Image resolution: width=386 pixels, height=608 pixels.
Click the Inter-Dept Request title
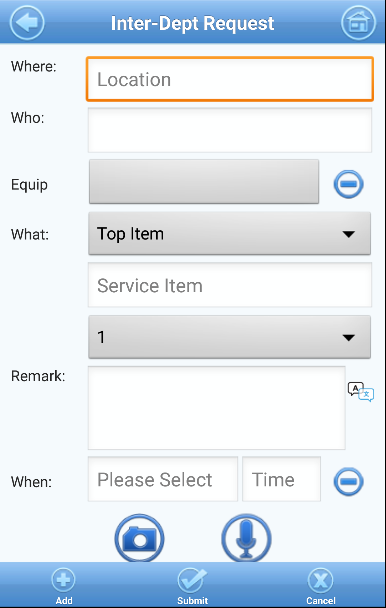tap(192, 23)
